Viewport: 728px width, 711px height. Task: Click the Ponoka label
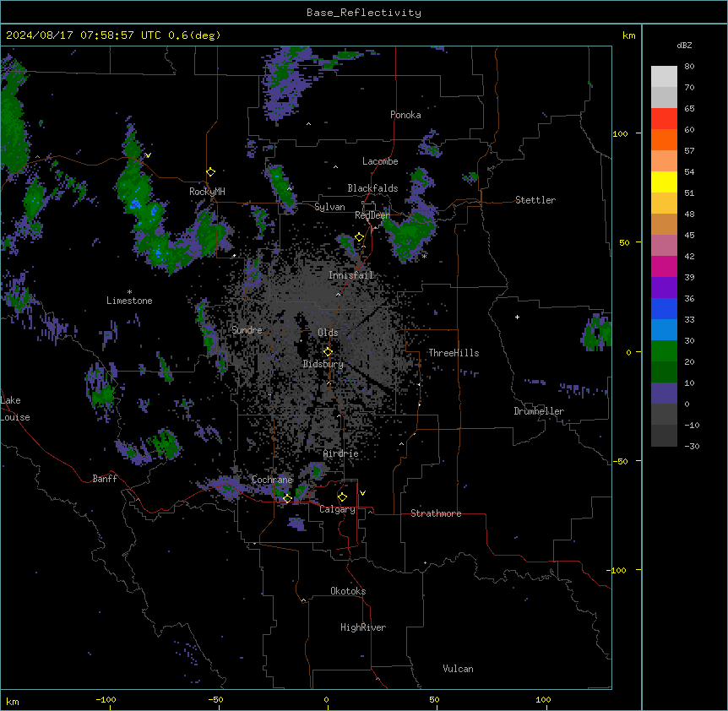pyautogui.click(x=405, y=115)
